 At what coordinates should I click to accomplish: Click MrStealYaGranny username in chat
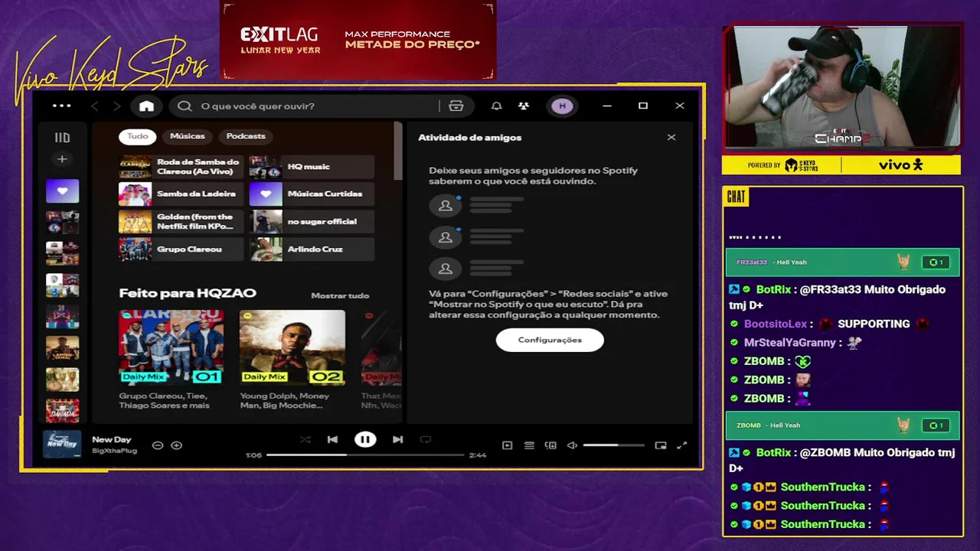point(789,343)
